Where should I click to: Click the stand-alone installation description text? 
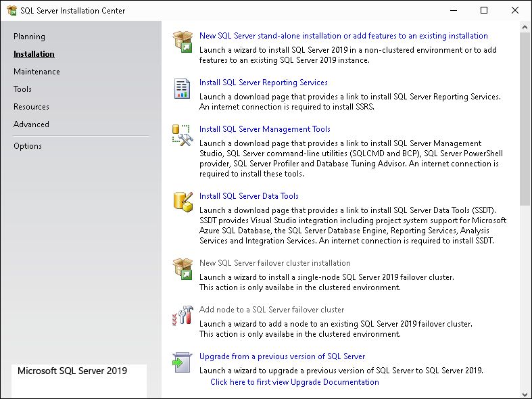click(x=347, y=55)
